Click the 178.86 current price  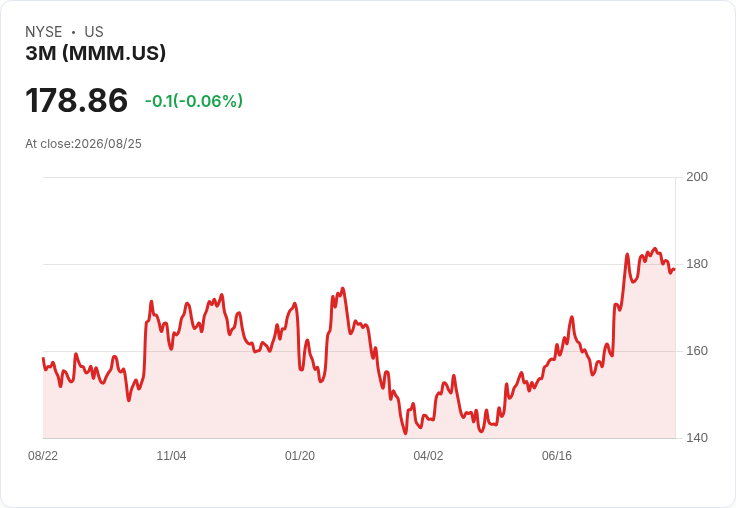tap(76, 100)
